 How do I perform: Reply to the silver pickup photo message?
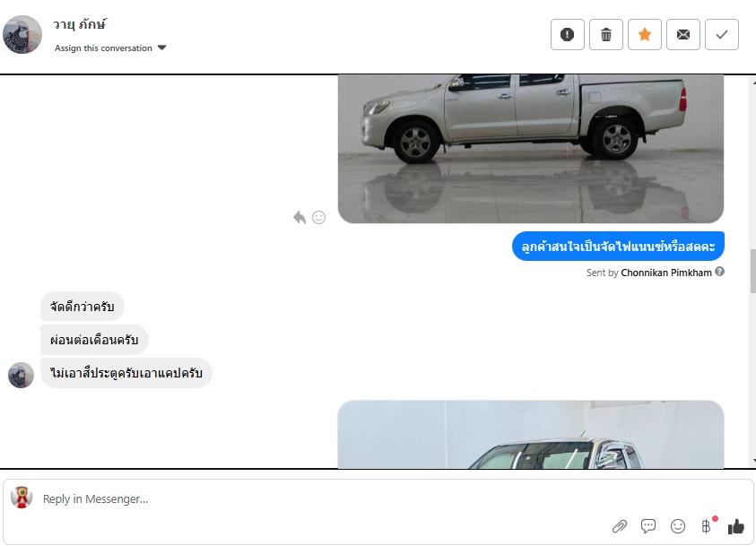tap(300, 217)
